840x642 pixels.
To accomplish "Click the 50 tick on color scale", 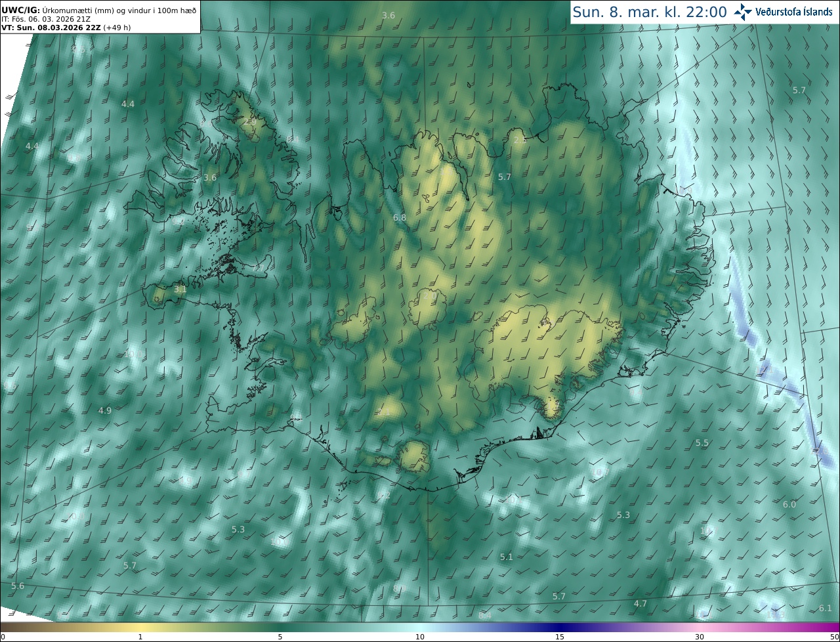I will tap(835, 637).
